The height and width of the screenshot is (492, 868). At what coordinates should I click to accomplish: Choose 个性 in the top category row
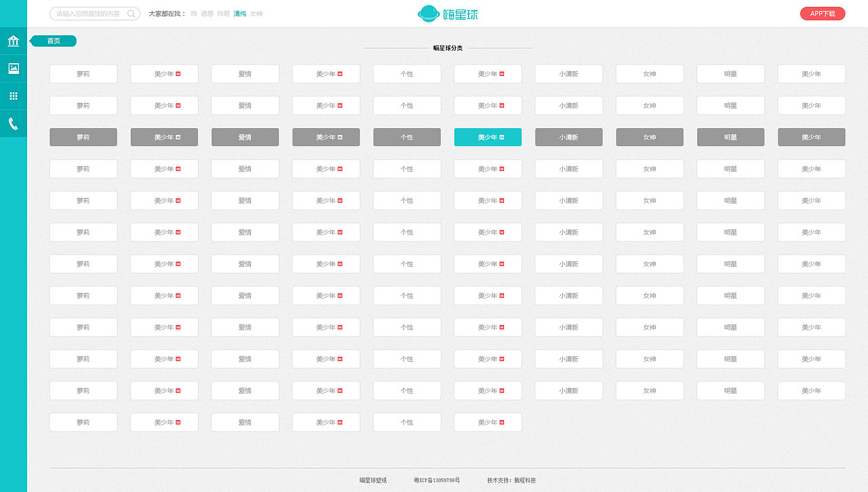click(x=407, y=74)
